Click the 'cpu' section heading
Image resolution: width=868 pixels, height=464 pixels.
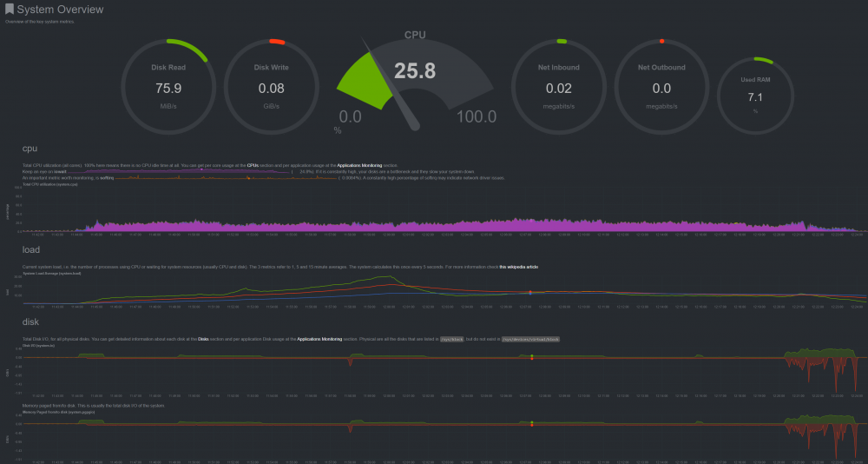point(30,149)
